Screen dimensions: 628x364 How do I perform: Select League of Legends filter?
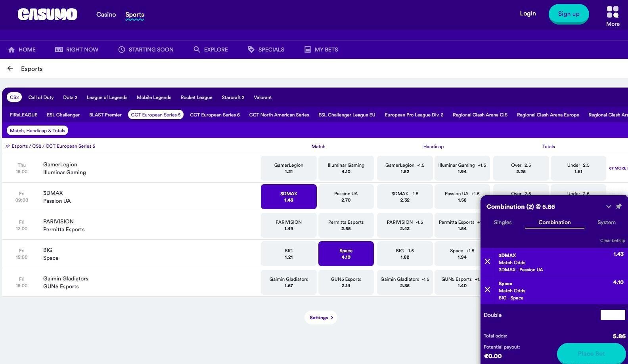point(107,97)
